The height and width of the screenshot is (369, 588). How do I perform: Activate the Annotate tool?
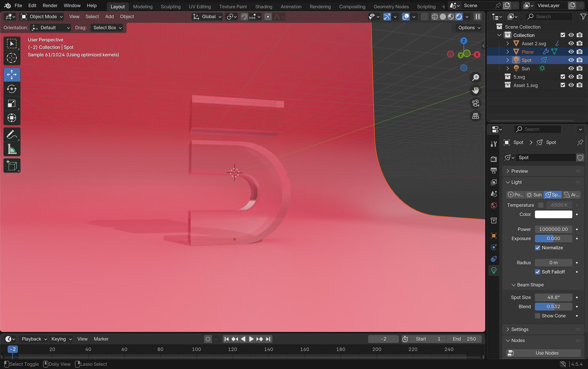coord(12,135)
